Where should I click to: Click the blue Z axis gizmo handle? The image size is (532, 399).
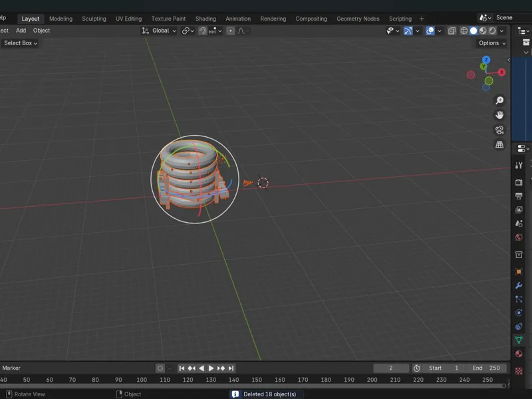(x=486, y=60)
